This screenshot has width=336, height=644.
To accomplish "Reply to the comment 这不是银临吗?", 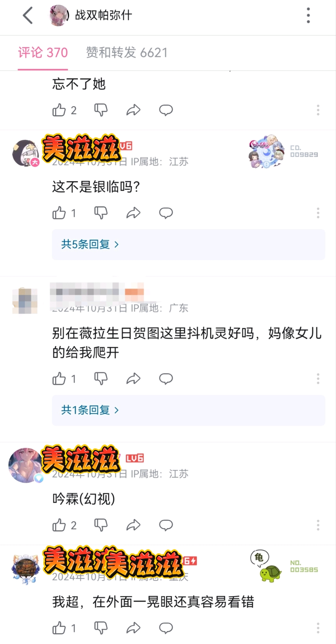I will tap(166, 213).
